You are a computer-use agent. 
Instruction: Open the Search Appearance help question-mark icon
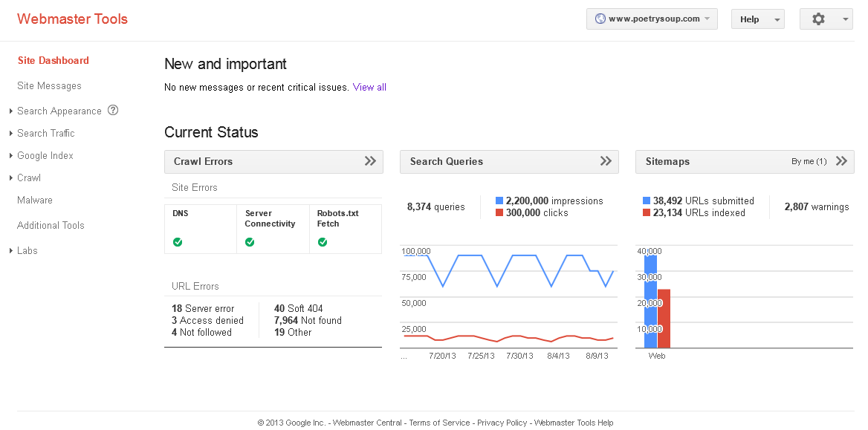coord(113,110)
